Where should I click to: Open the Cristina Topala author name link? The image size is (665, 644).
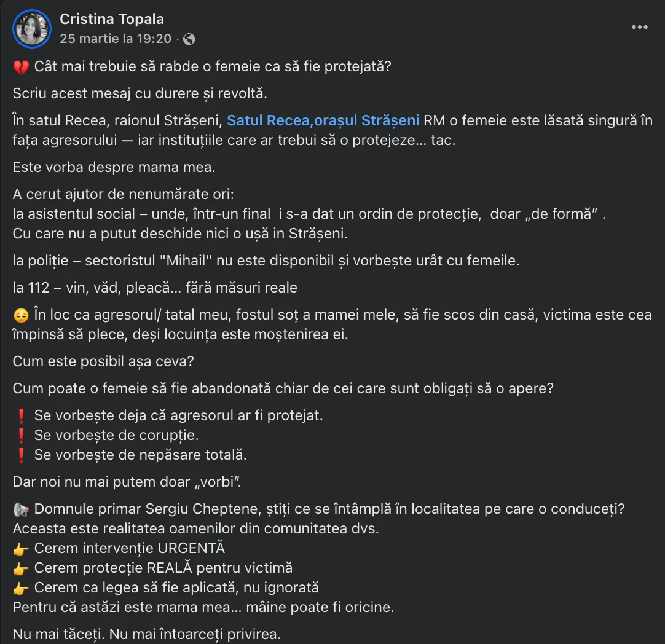111,20
